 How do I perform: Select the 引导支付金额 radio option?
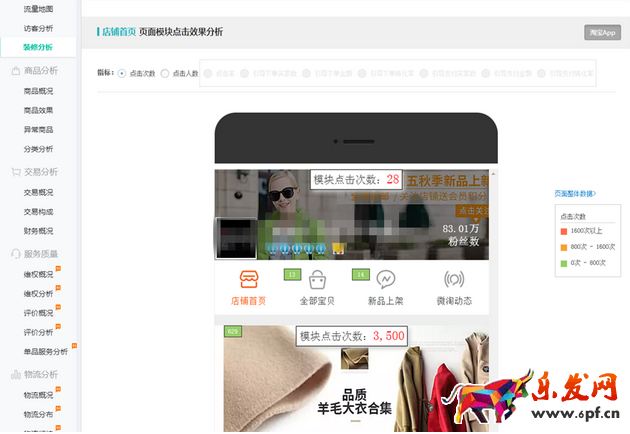[485, 74]
